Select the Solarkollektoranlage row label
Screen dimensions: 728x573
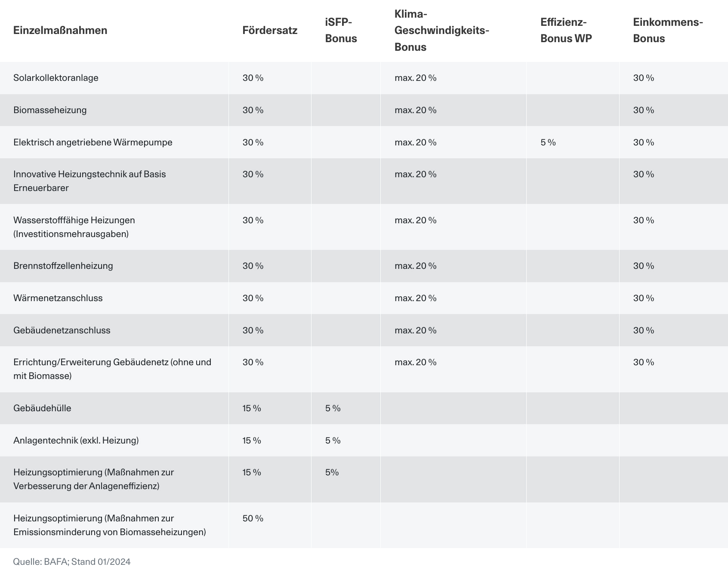pos(56,78)
